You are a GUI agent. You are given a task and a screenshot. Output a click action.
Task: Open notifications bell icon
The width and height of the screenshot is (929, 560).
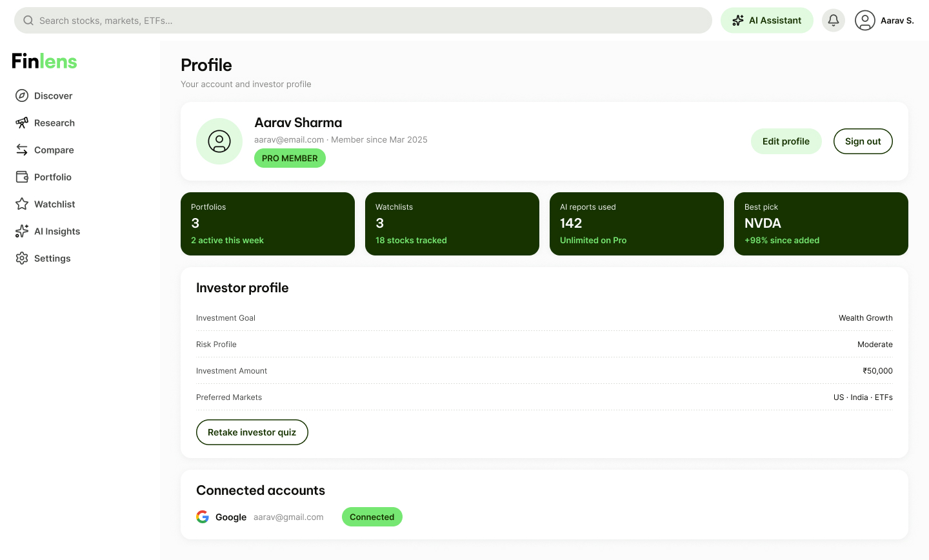pyautogui.click(x=834, y=21)
